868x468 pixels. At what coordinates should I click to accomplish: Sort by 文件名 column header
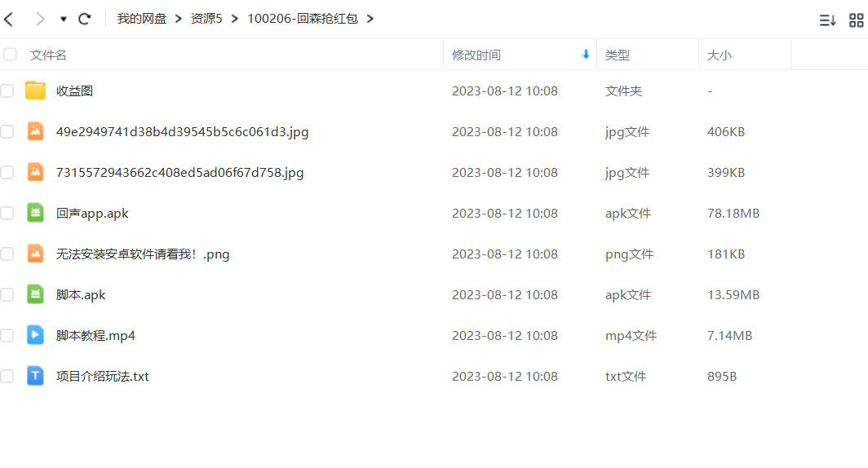(48, 55)
